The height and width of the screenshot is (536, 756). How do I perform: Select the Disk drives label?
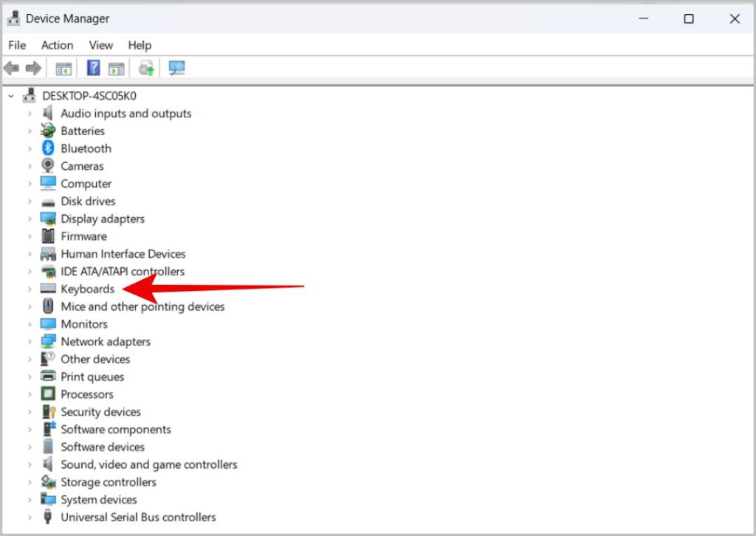[x=88, y=201]
